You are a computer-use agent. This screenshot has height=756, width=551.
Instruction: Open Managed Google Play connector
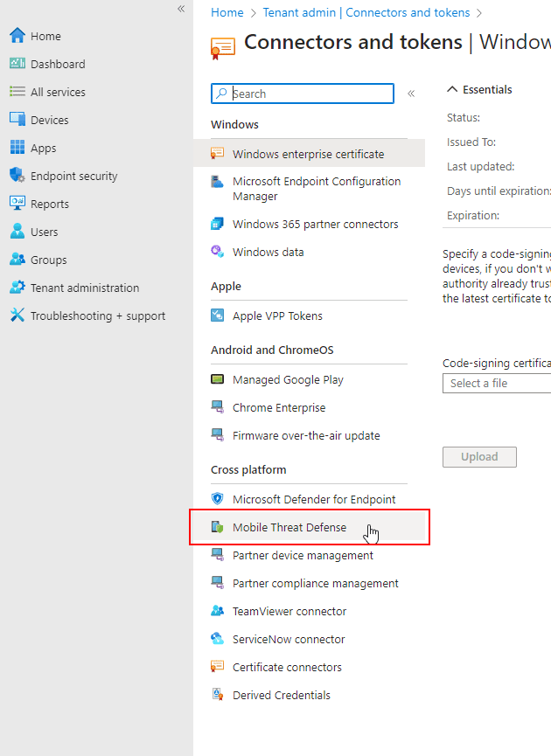287,379
